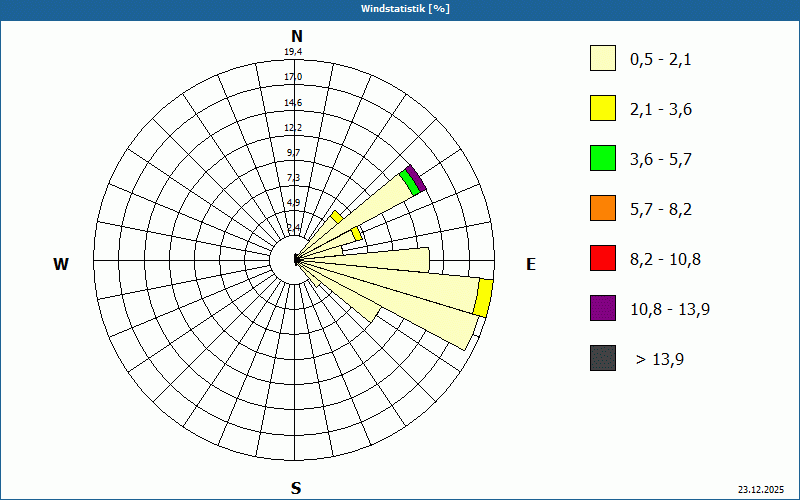
Task: Click the 4,9 radial axis value
Action: point(293,203)
